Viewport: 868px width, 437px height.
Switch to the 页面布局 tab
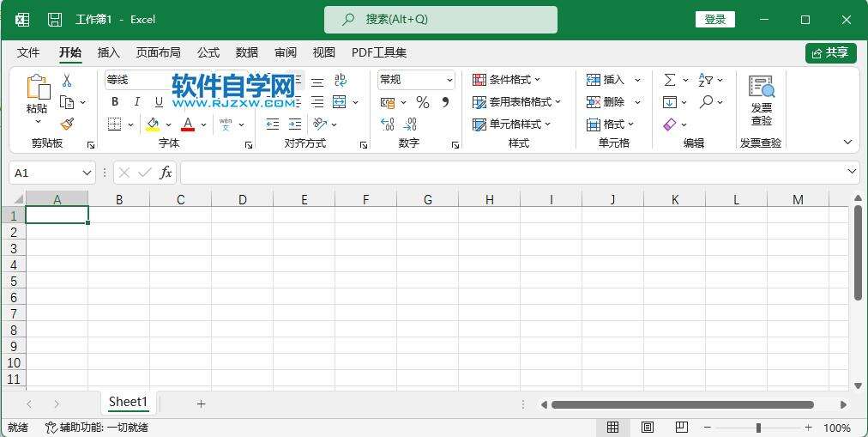pos(159,52)
